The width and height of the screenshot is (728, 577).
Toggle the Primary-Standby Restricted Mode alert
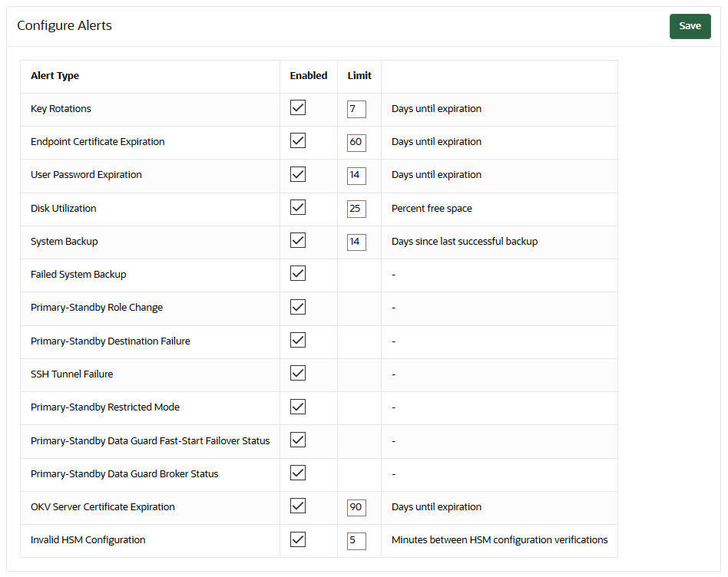[x=297, y=406]
